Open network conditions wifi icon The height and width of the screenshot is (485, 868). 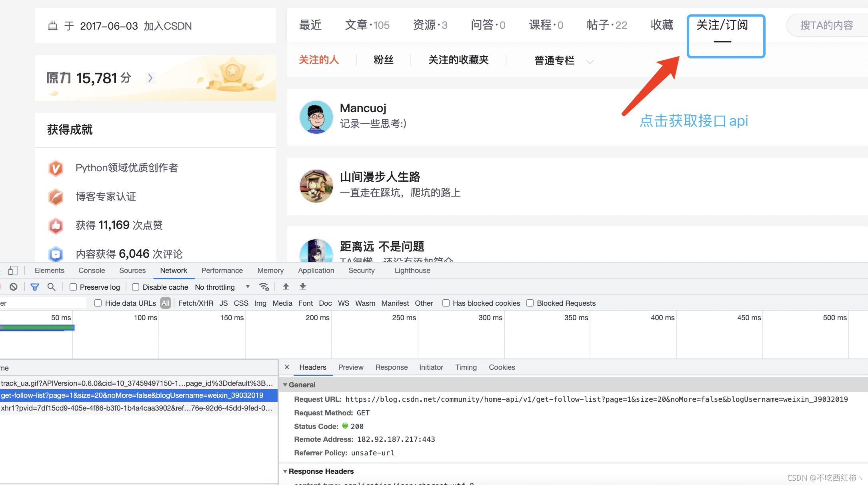(264, 287)
